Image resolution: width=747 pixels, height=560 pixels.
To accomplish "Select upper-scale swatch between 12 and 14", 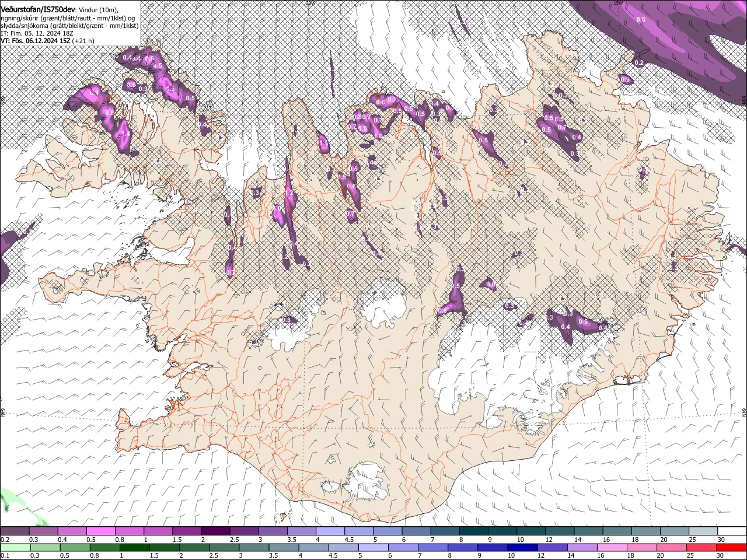I will pos(558,531).
